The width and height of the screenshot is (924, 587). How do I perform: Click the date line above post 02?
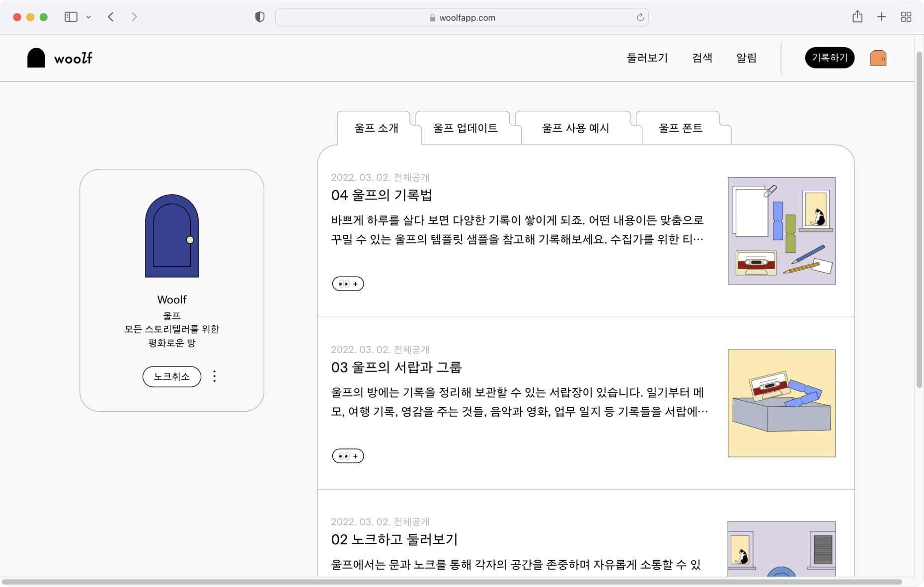tap(380, 522)
